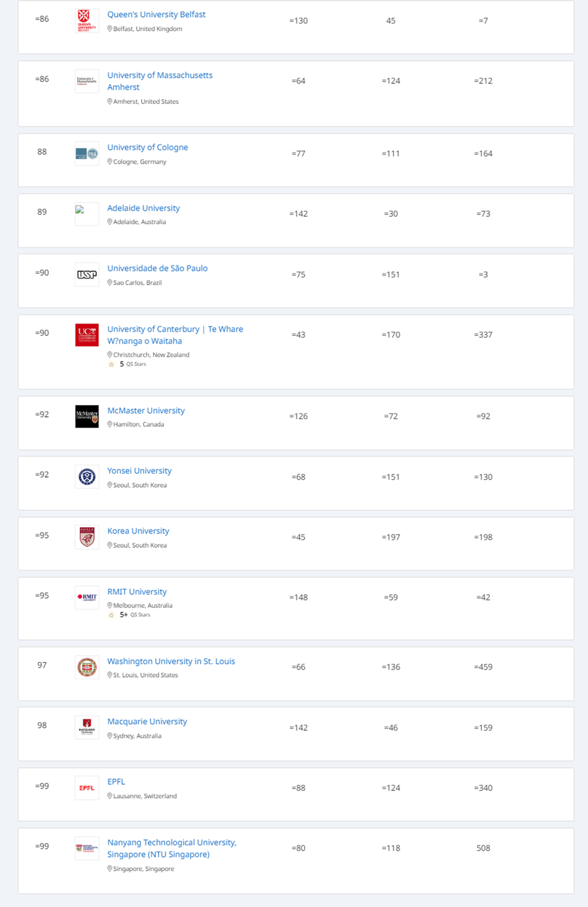Click the Nanyang Technological University logo

pos(87,848)
